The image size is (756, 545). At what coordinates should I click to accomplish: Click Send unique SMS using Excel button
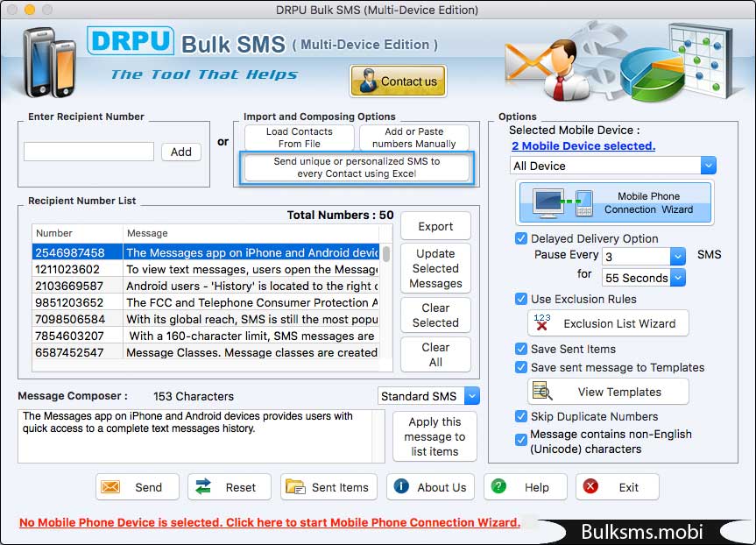point(357,167)
